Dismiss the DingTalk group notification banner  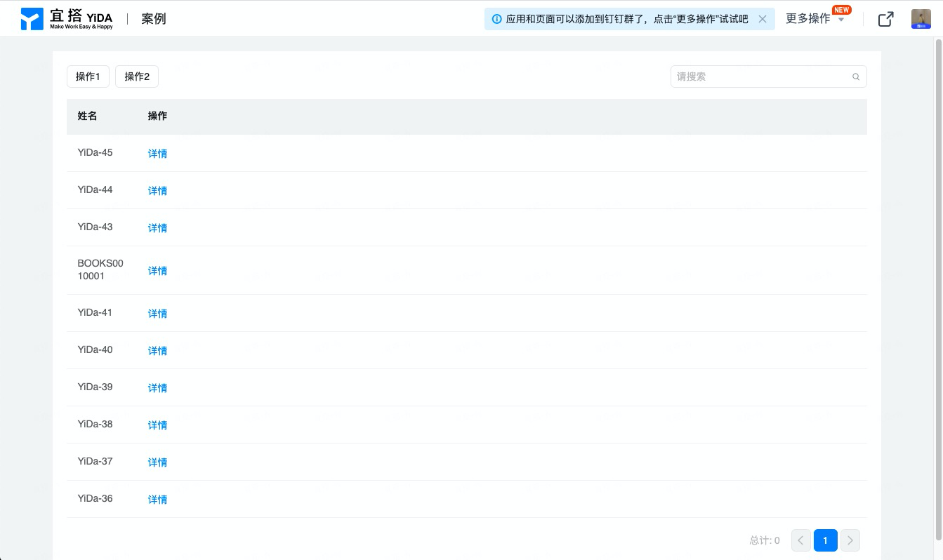point(763,19)
